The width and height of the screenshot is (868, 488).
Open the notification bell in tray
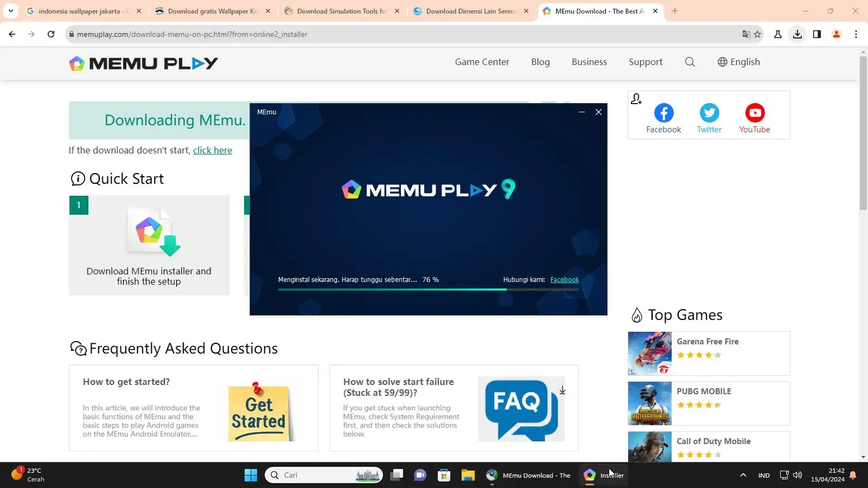(x=853, y=476)
